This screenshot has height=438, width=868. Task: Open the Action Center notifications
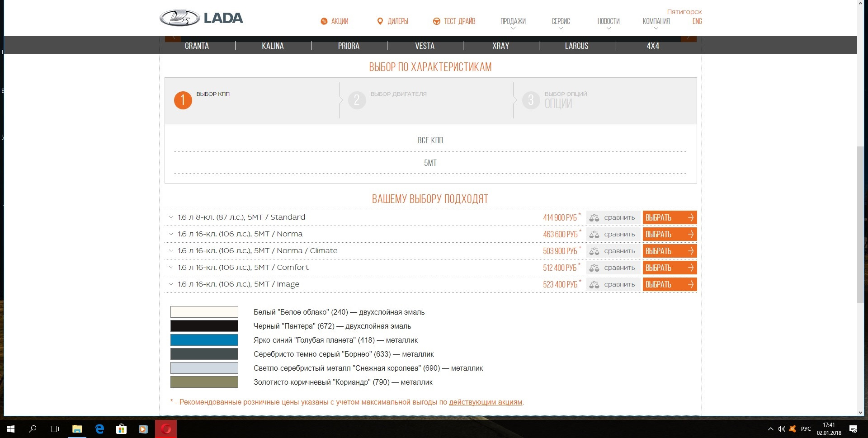(x=853, y=429)
